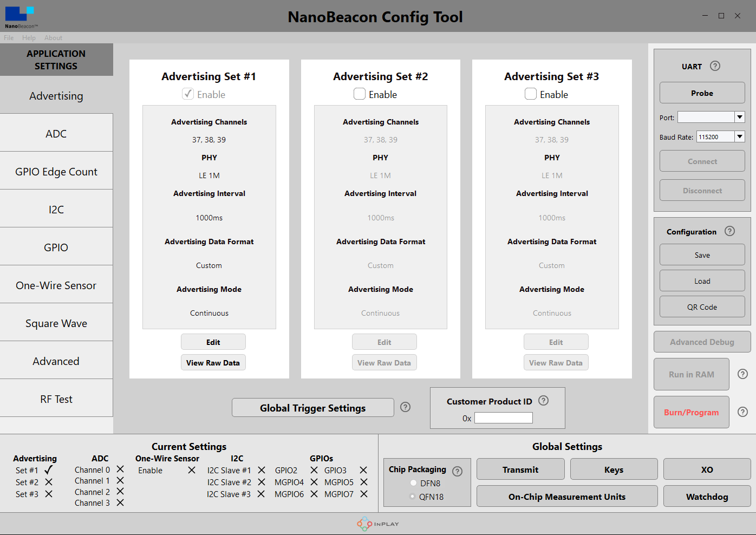Open help icon next to Run in RAM

(x=743, y=374)
